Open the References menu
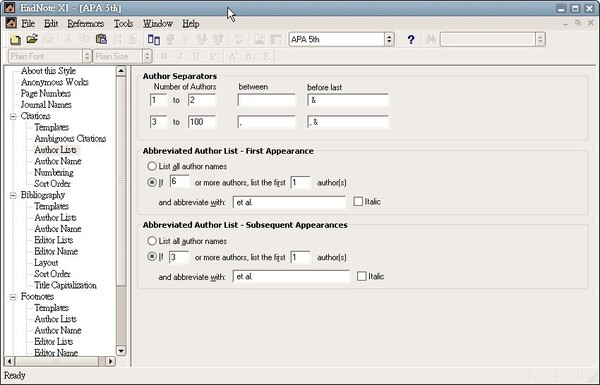This screenshot has width=600, height=385. tap(86, 24)
